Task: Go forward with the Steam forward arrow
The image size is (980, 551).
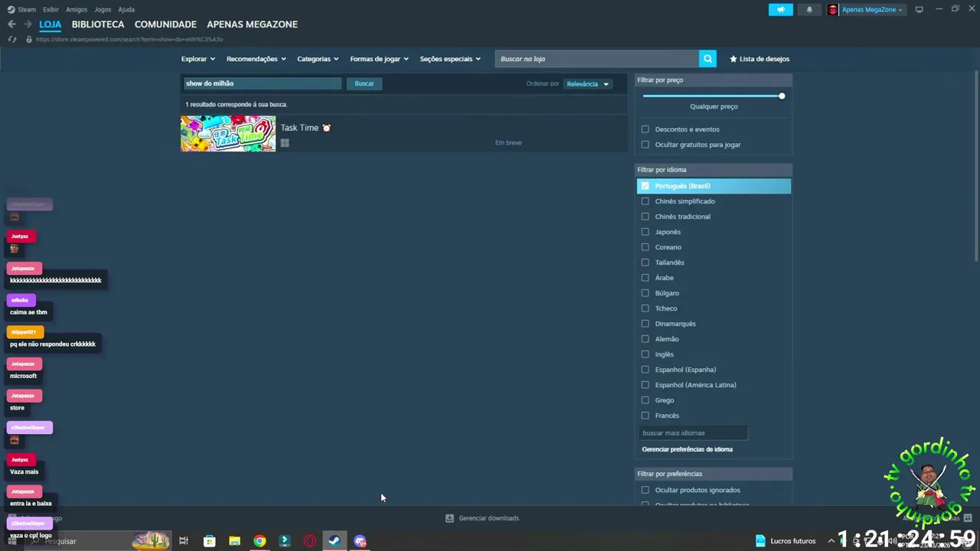Action: [x=28, y=24]
